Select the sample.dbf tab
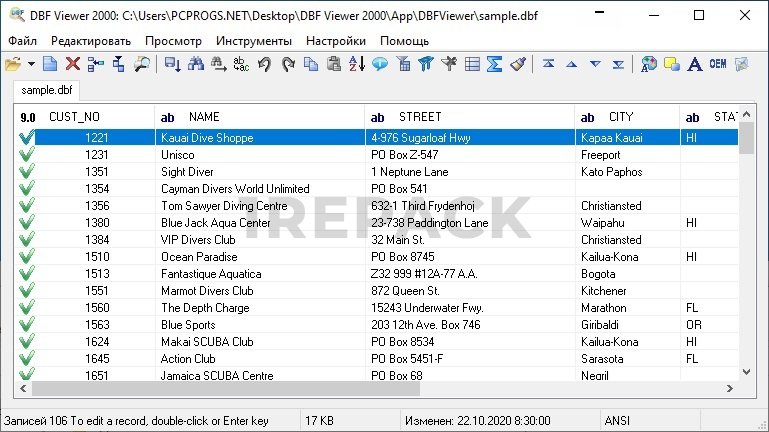 tap(46, 90)
